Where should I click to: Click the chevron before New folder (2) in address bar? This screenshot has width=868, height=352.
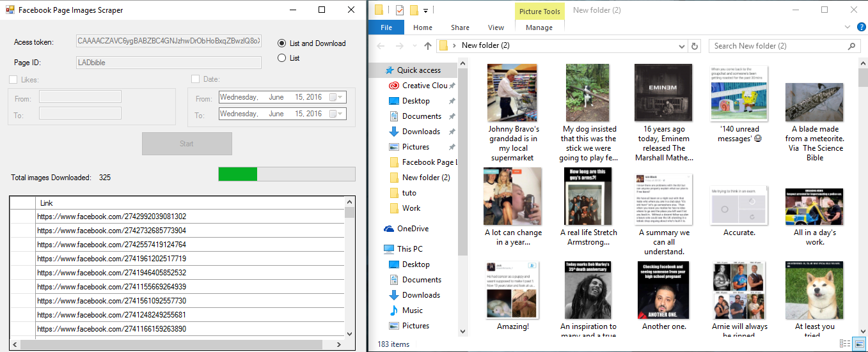tap(454, 46)
